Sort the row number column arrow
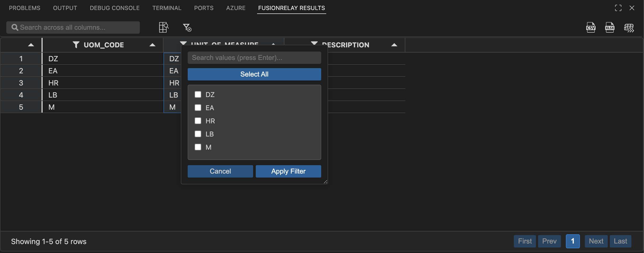 click(x=31, y=45)
